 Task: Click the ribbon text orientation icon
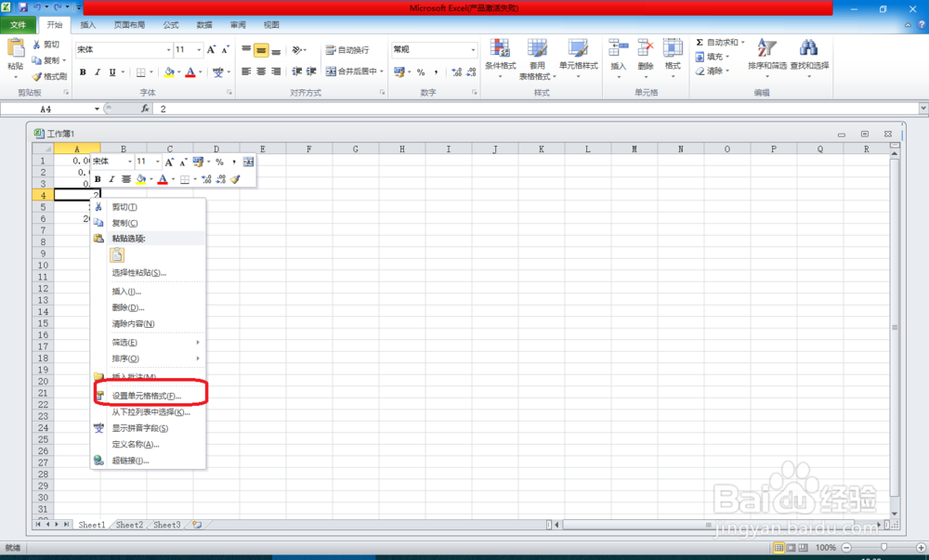point(297,50)
